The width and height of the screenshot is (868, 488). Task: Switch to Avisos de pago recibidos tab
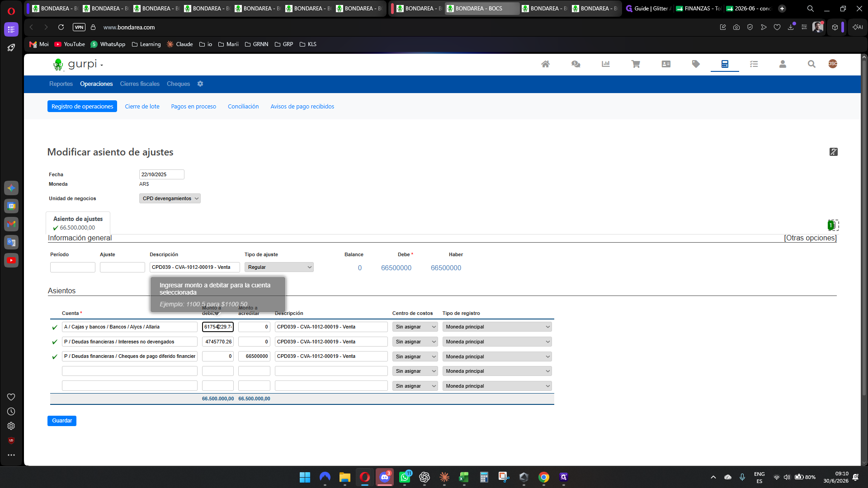coord(302,107)
